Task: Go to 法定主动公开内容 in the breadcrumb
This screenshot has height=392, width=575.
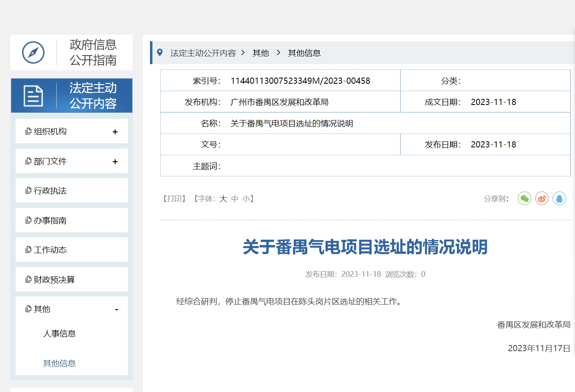Action: (x=203, y=53)
